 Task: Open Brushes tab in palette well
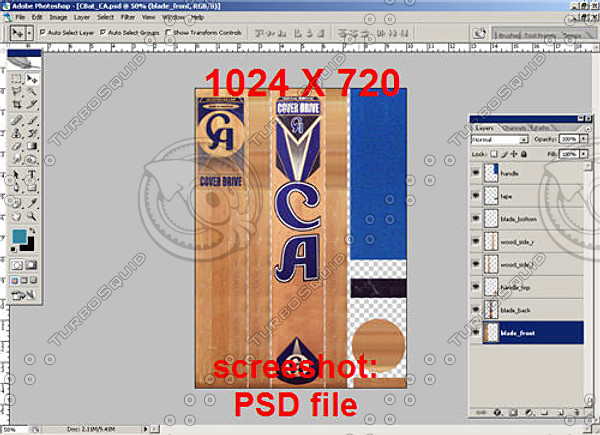pos(508,35)
